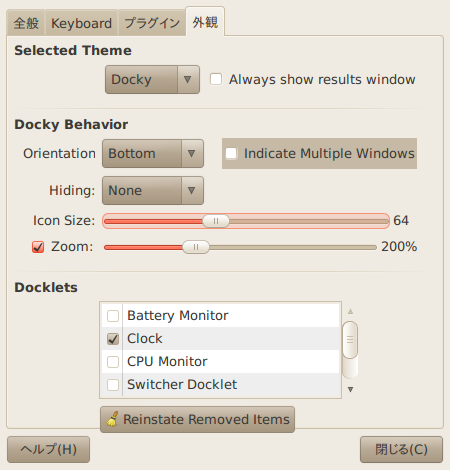The height and width of the screenshot is (470, 450).
Task: Open help with ヘルプ(H) button
Action: [x=48, y=449]
